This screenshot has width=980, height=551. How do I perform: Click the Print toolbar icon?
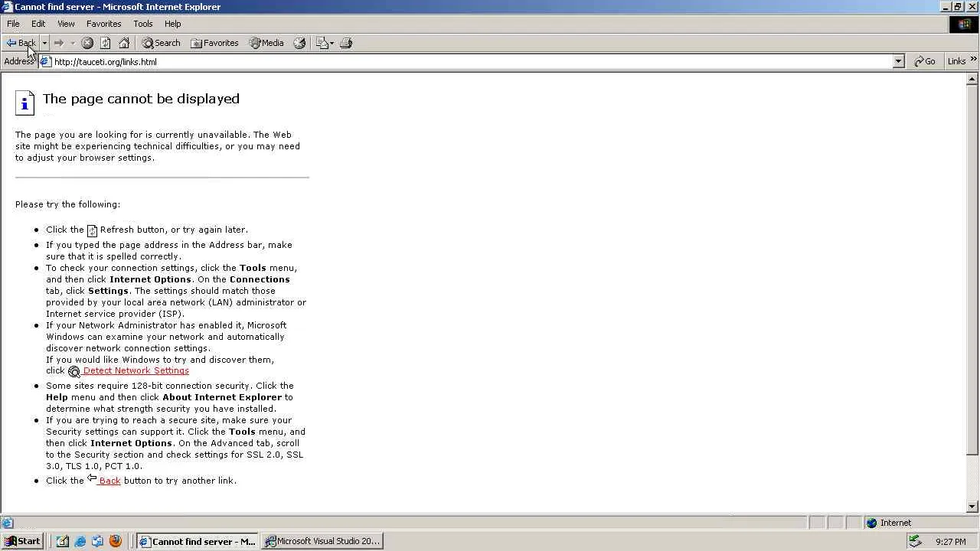[345, 43]
